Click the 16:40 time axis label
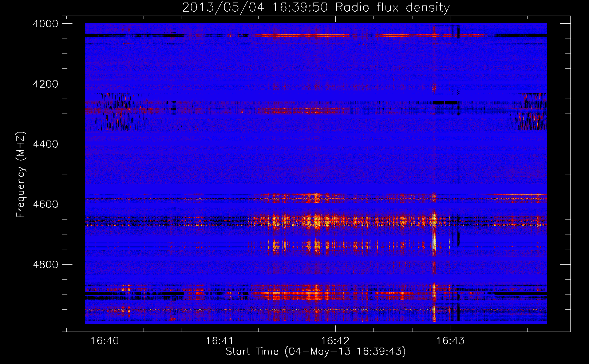Viewport: 589px width, 364px height. pos(104,341)
